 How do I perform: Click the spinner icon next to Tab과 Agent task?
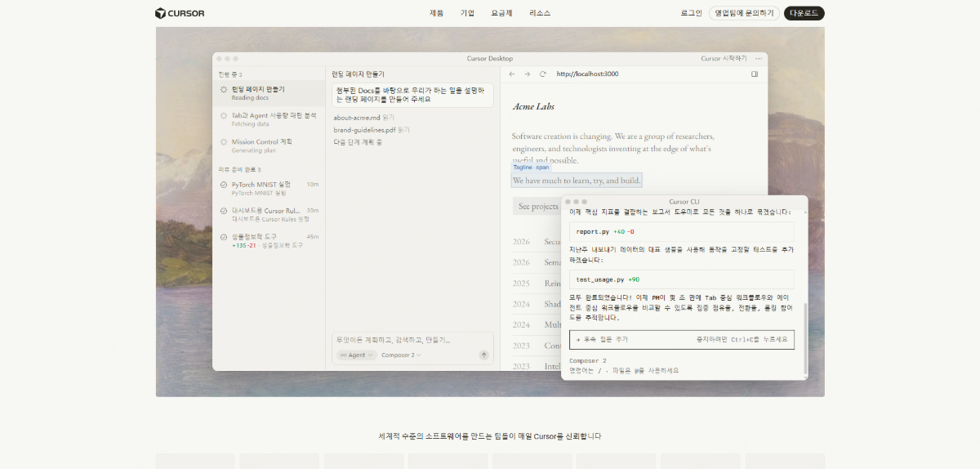pyautogui.click(x=224, y=116)
